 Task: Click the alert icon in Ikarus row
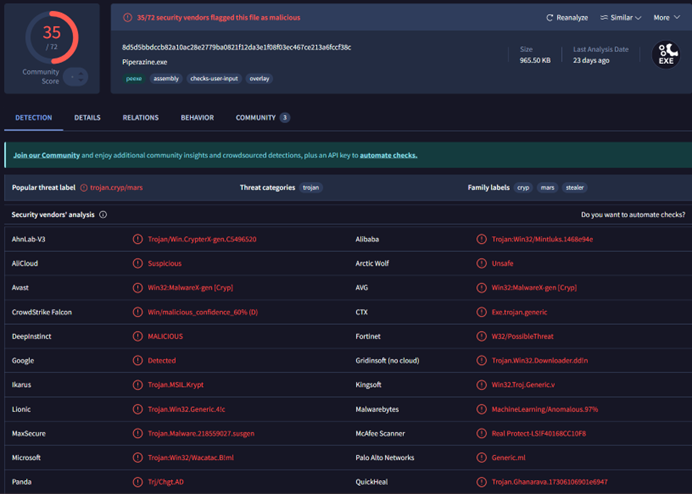pyautogui.click(x=138, y=385)
